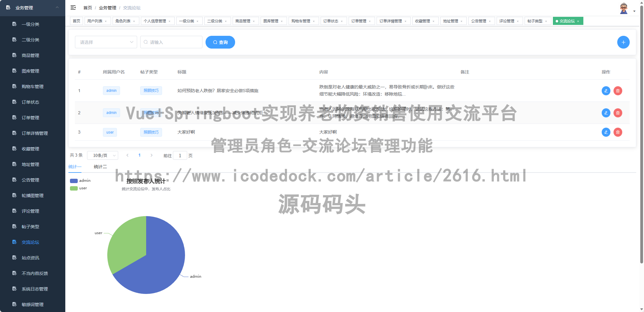Screen dimensions: 644x312
Task: Collapse the sidebar with the hamburger icon
Action: [73, 7]
